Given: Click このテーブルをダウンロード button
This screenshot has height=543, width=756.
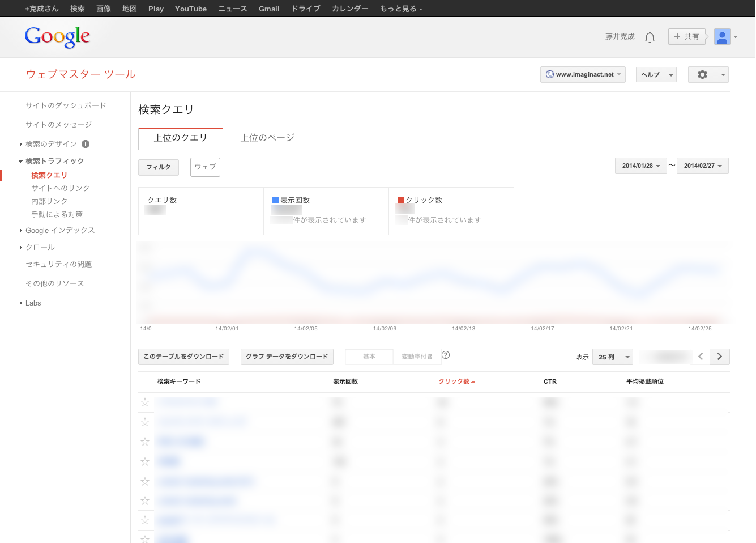Looking at the screenshot, I should [x=183, y=357].
